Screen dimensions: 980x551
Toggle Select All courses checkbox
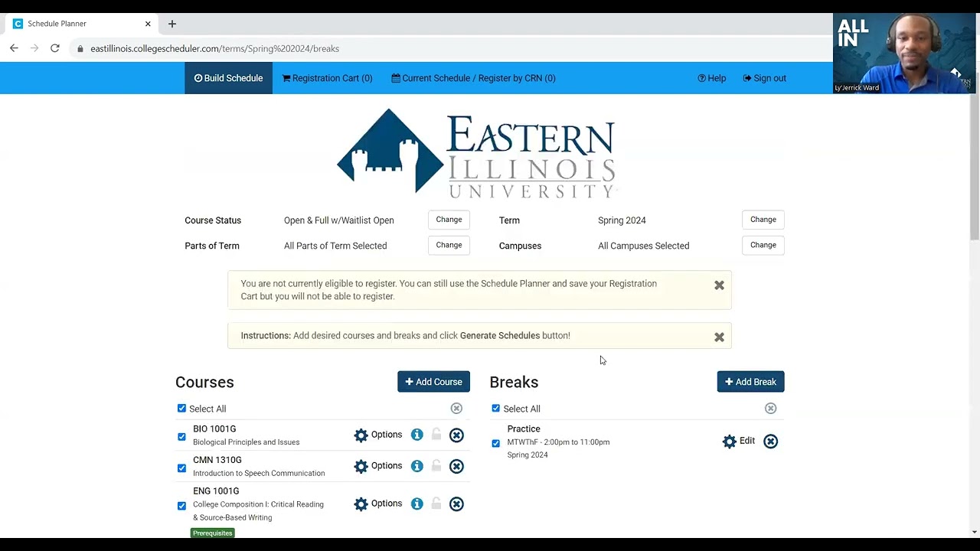click(181, 409)
